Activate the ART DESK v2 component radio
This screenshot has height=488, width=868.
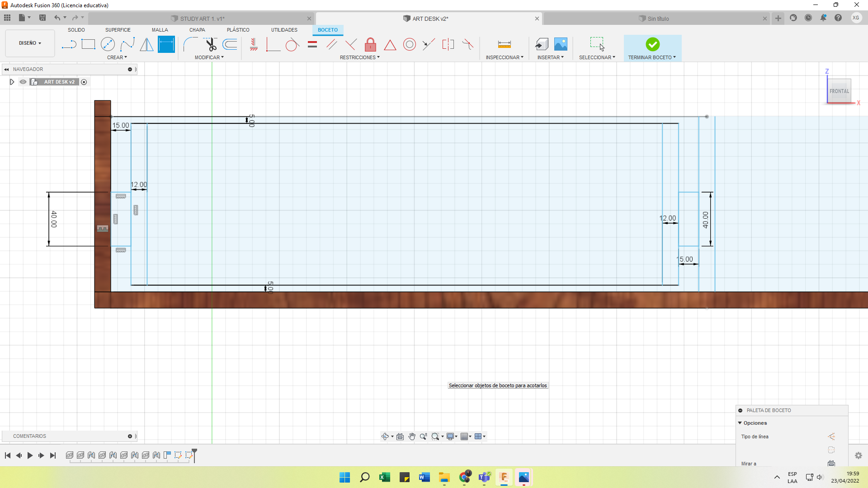click(x=84, y=82)
